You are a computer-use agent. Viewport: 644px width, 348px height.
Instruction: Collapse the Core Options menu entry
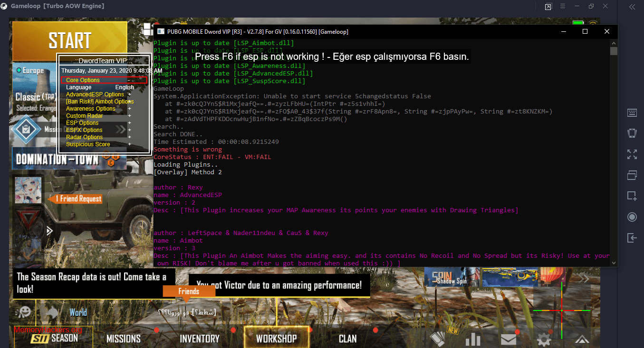coord(104,80)
